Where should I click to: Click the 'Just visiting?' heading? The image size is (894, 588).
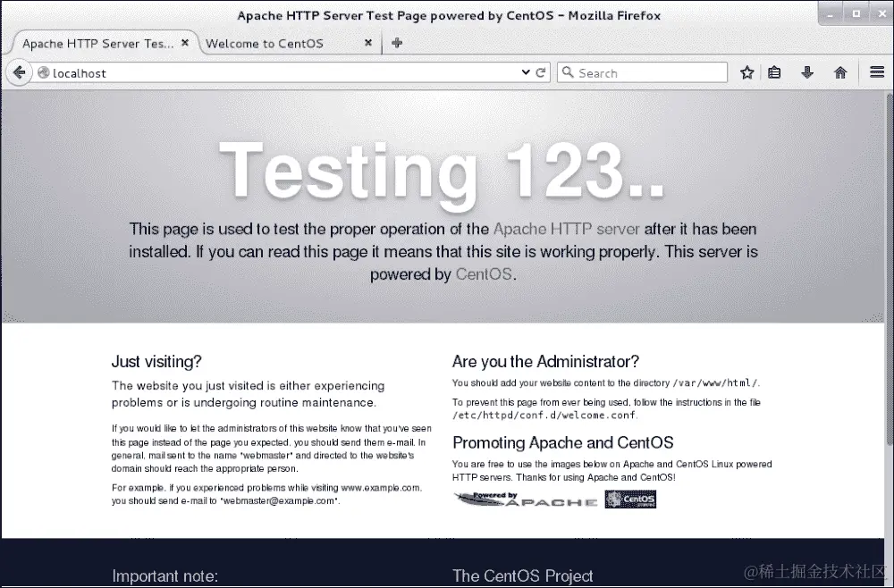coord(156,362)
